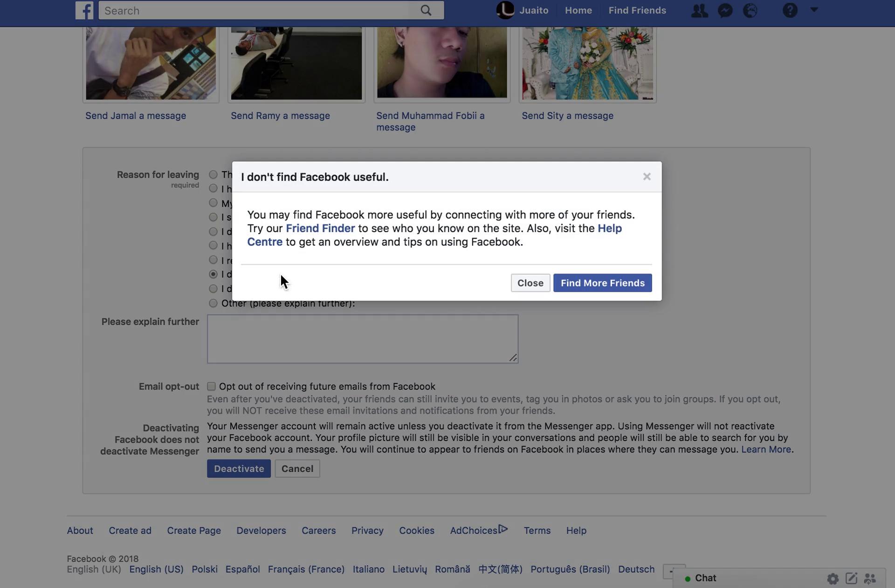Open Find Friends in the top bar
The width and height of the screenshot is (895, 588).
pos(637,10)
